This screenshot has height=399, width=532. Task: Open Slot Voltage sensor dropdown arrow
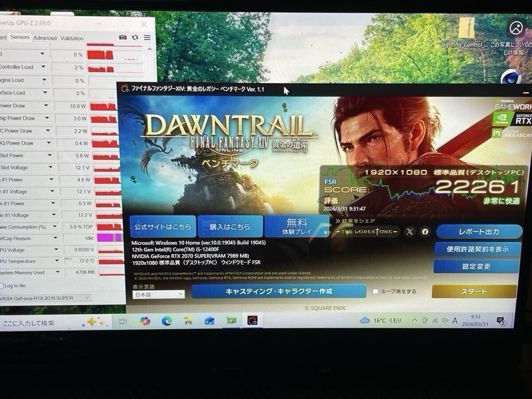50,167
